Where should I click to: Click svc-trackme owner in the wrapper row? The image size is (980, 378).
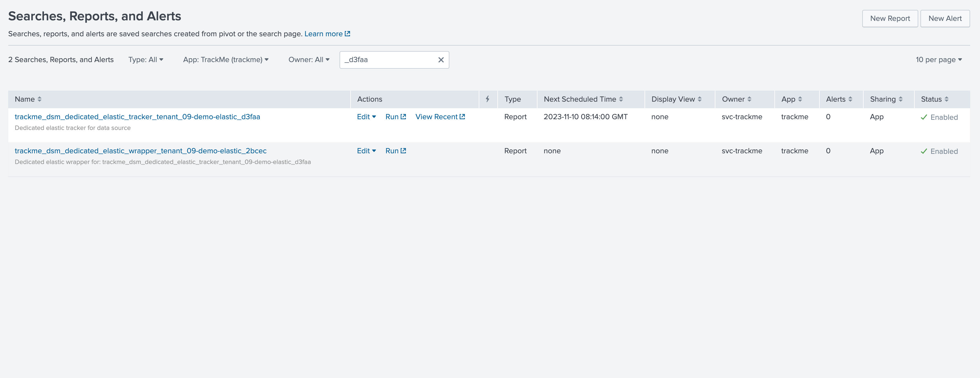click(x=742, y=151)
